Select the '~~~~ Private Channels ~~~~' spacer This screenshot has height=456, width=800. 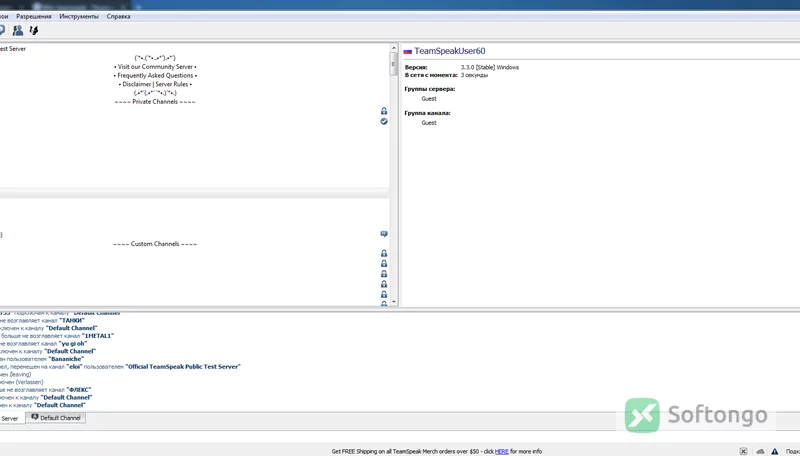155,102
